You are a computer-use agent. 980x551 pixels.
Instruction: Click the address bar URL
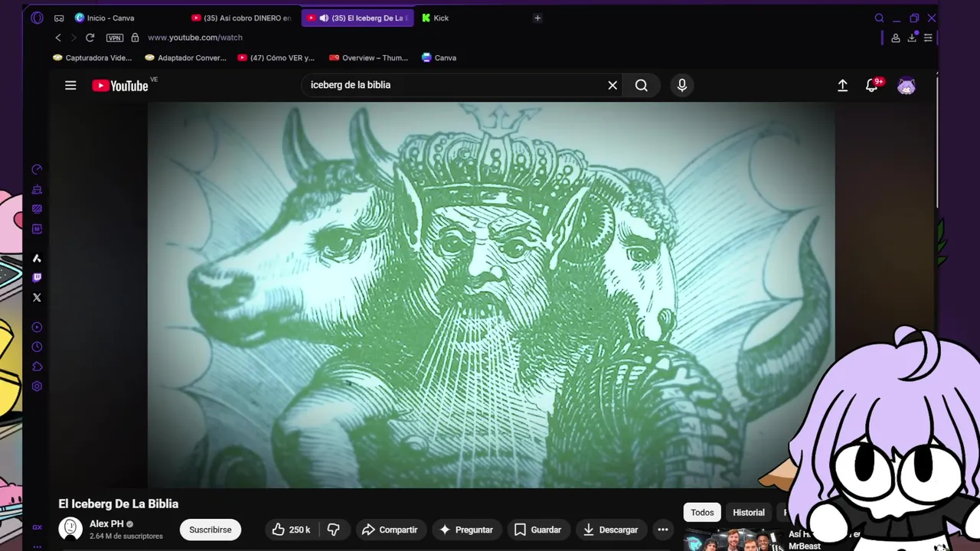tap(195, 37)
